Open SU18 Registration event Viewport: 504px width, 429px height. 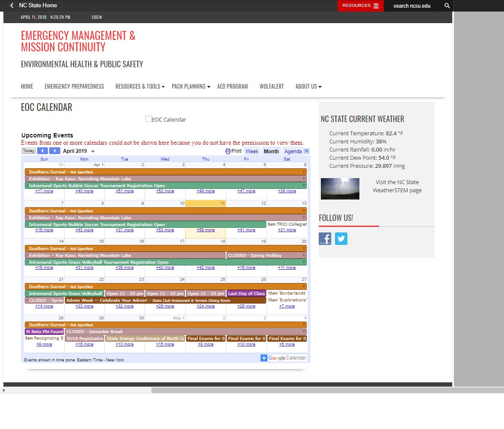coord(85,339)
